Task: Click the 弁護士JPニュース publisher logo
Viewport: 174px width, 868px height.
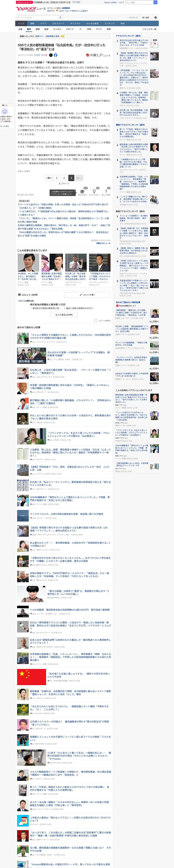Action: [x=98, y=55]
